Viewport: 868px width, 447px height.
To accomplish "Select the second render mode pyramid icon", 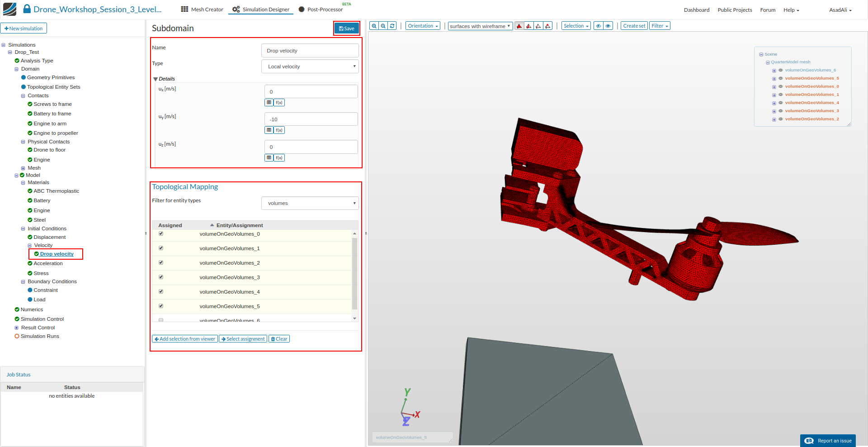I will pyautogui.click(x=529, y=26).
